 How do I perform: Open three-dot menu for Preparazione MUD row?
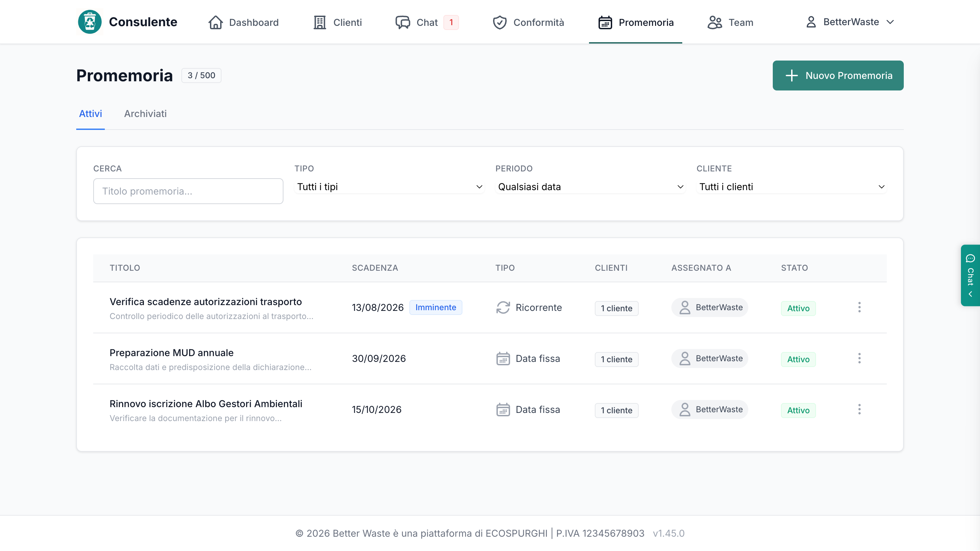pyautogui.click(x=859, y=358)
